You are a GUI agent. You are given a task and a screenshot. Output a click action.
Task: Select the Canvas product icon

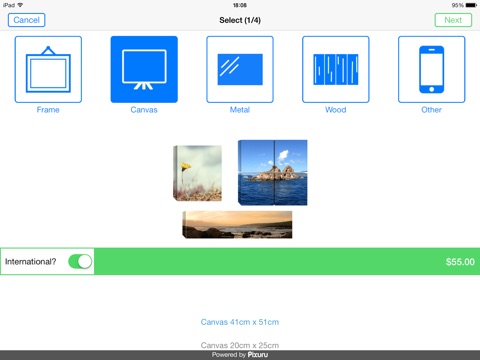coord(144,69)
